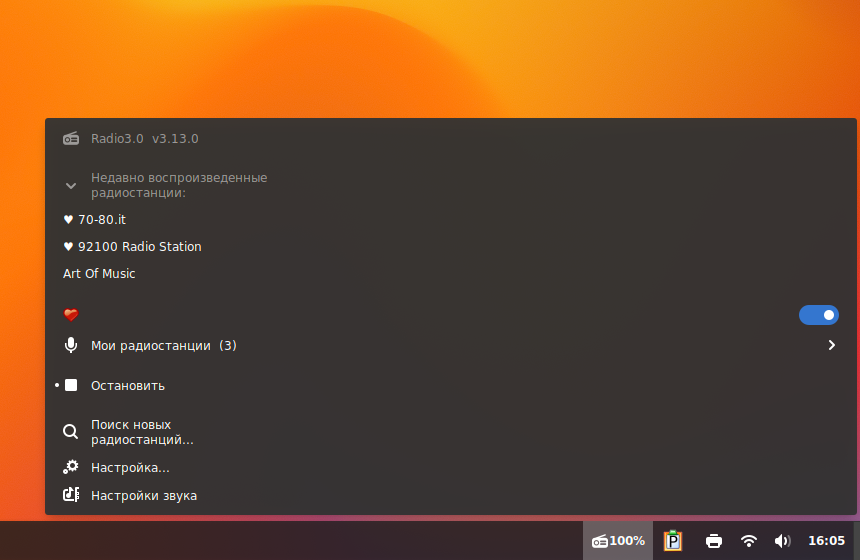Click the heart next to 92100 Radio Station

(x=68, y=246)
